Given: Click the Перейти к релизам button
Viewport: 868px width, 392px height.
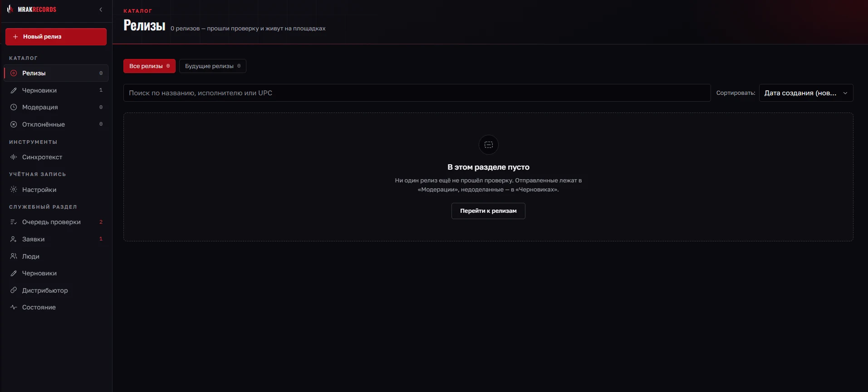Looking at the screenshot, I should click(488, 211).
